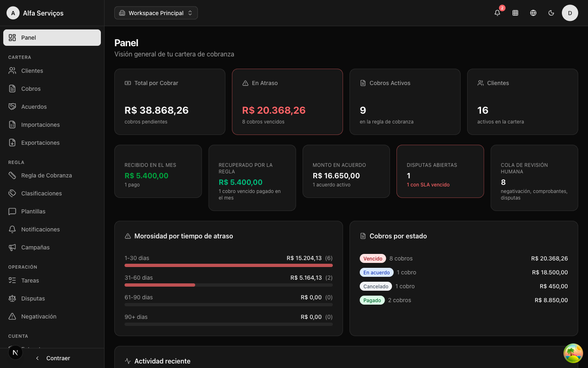Image resolution: width=588 pixels, height=368 pixels.
Task: Open the Negativación warning icon
Action: click(x=12, y=316)
